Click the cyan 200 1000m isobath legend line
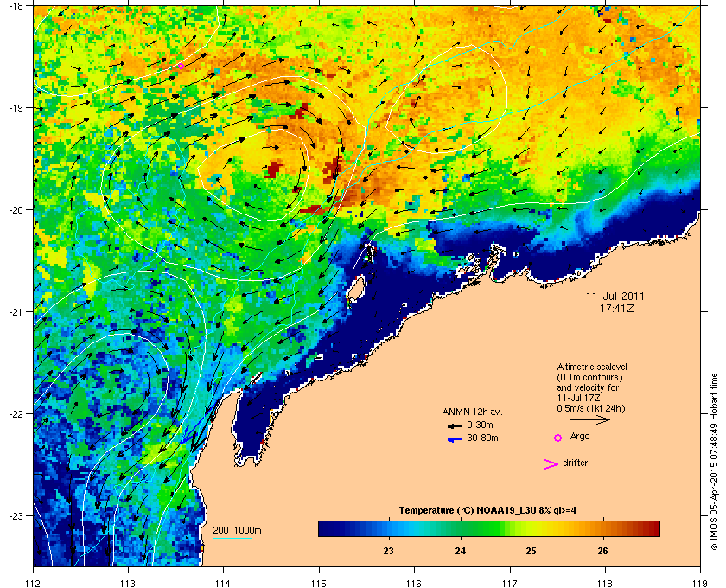 (x=232, y=539)
